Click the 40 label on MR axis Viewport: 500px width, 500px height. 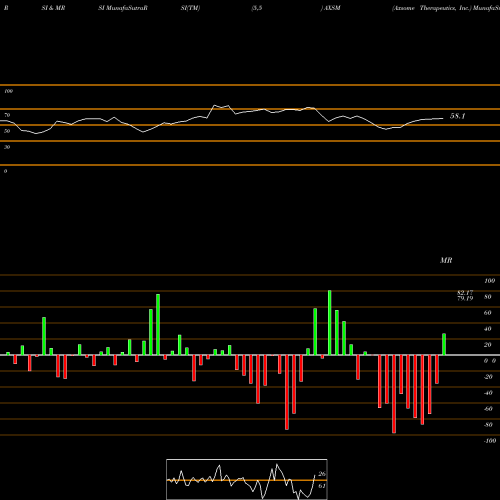pyautogui.click(x=488, y=329)
